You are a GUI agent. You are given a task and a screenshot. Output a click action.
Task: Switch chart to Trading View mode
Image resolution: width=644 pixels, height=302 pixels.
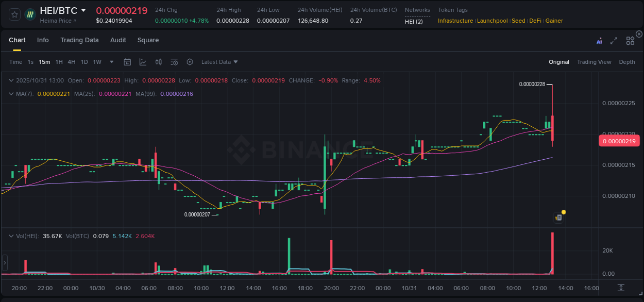[594, 62]
